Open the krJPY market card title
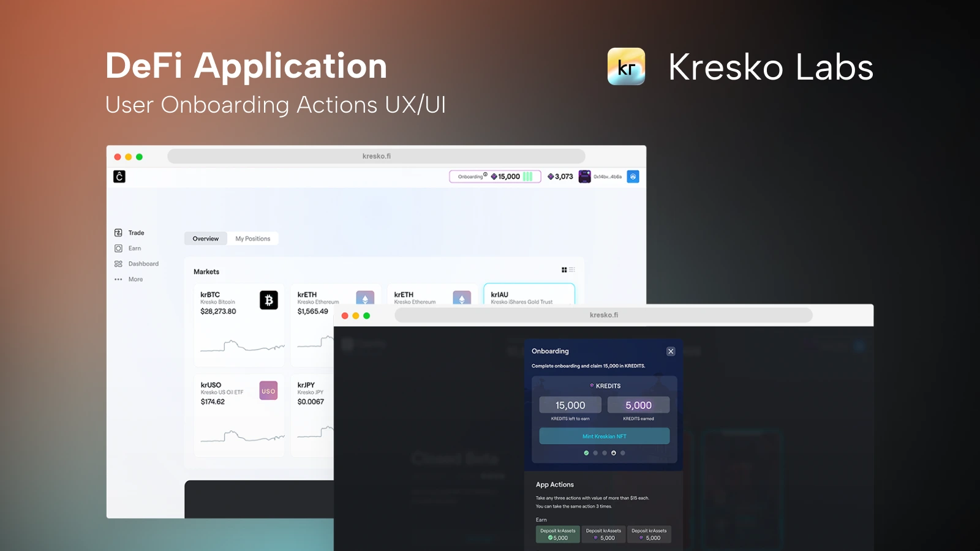This screenshot has width=980, height=551. tap(306, 385)
